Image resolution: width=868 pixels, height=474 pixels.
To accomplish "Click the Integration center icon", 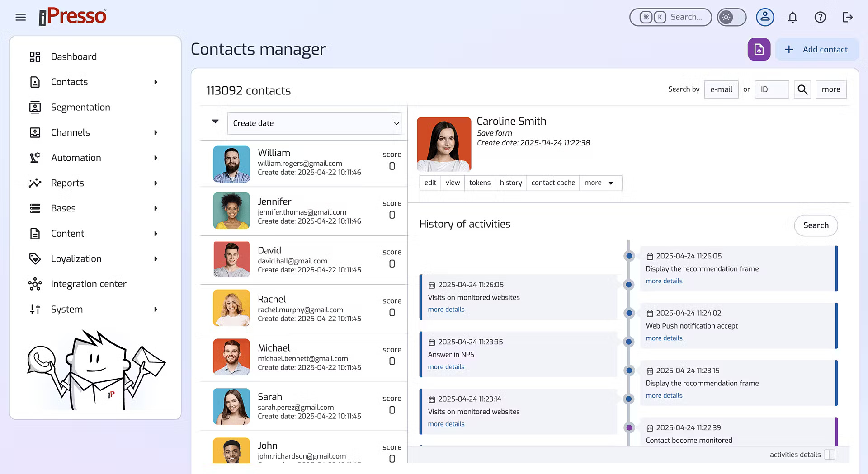I will pyautogui.click(x=35, y=284).
